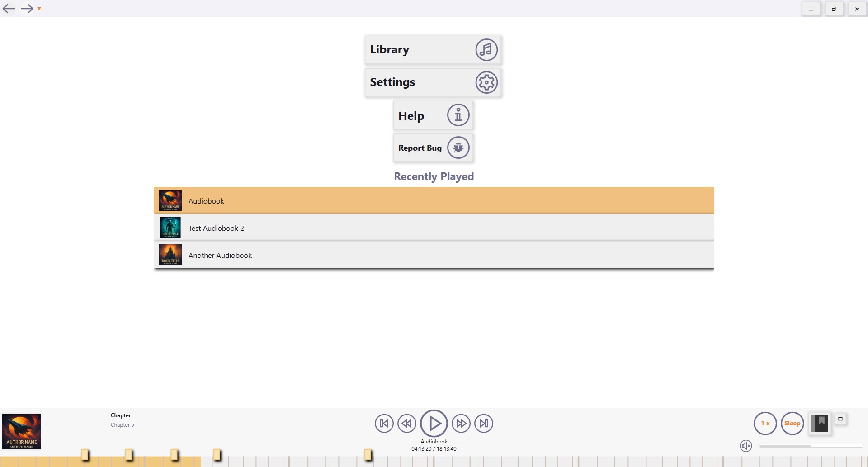
Task: Expand the navigation history dropdown
Action: click(39, 8)
